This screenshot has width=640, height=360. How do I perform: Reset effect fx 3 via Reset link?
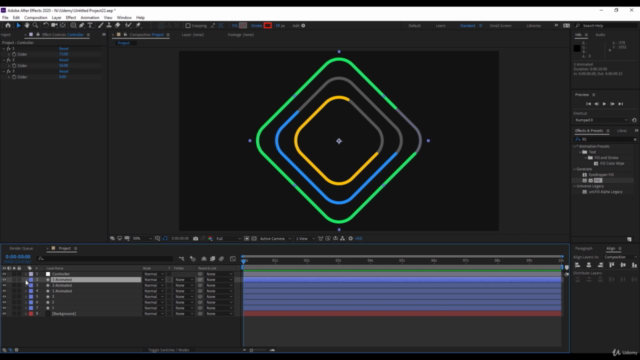64,71
